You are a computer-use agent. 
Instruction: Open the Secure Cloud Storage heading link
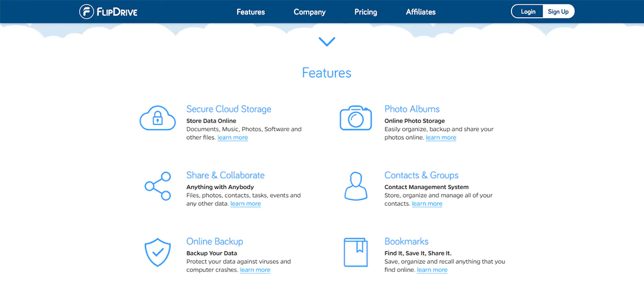tap(229, 109)
